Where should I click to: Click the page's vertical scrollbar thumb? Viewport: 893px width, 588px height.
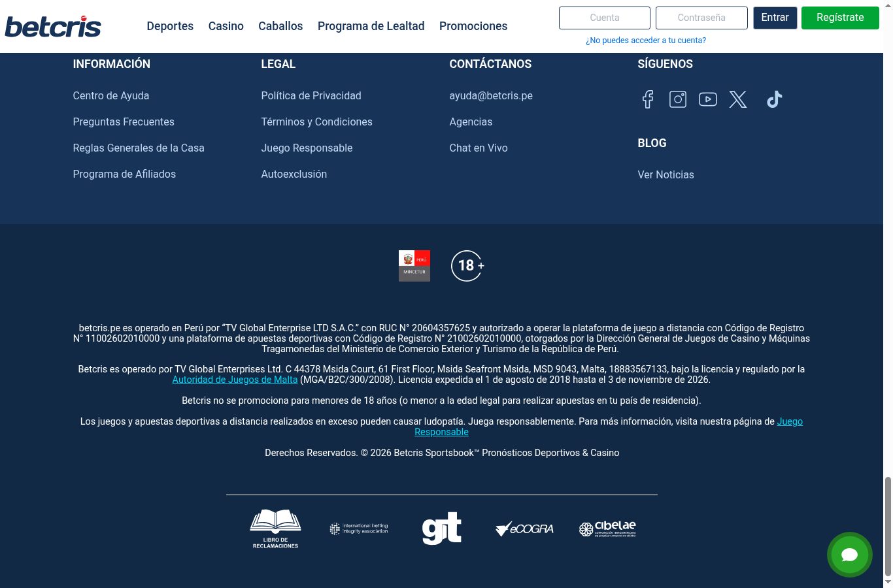click(x=888, y=526)
